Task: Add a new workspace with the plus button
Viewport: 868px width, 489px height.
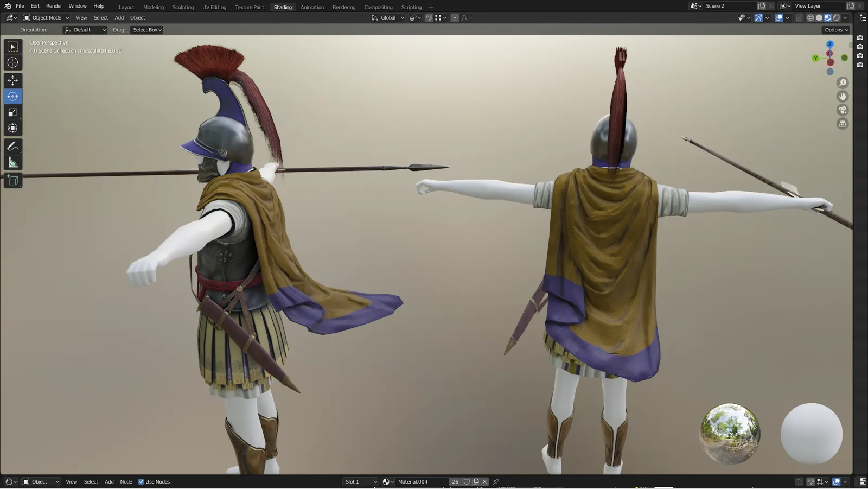Action: [x=431, y=7]
